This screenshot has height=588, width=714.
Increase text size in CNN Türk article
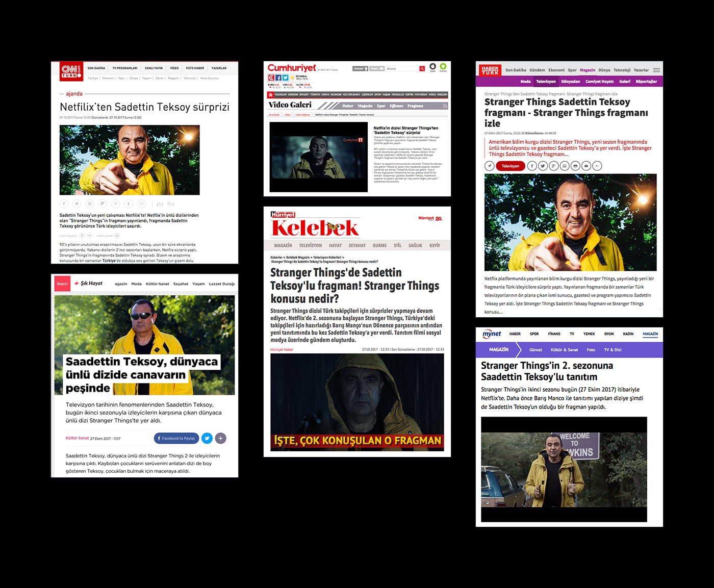[x=82, y=236]
